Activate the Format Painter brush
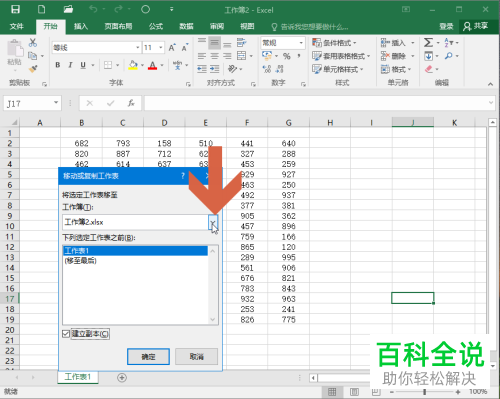The width and height of the screenshot is (500, 399). [33, 69]
